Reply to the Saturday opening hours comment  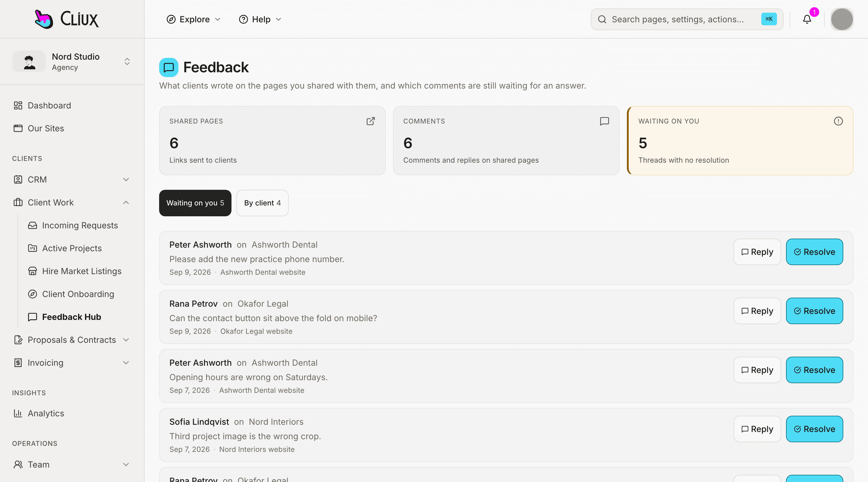pos(757,370)
